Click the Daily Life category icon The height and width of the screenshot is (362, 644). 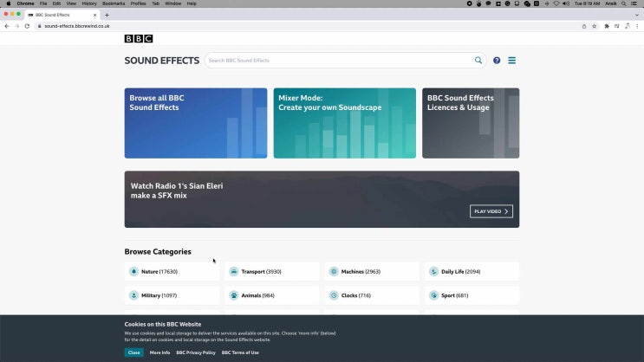click(433, 271)
